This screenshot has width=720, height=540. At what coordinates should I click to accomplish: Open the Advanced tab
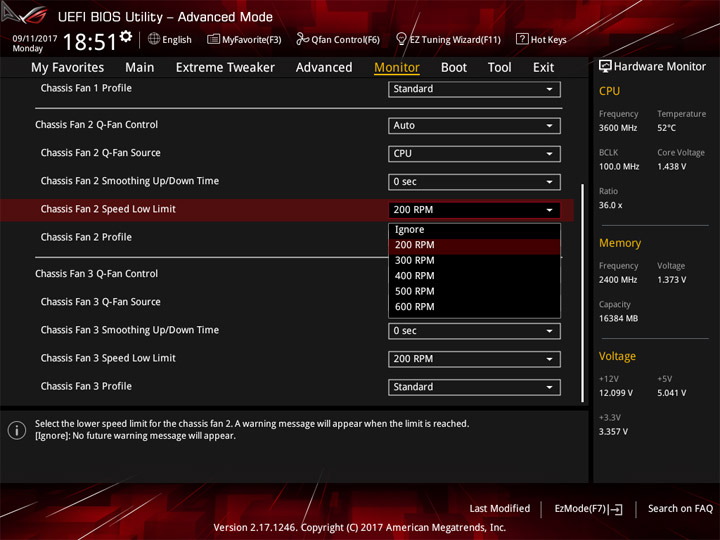point(324,68)
